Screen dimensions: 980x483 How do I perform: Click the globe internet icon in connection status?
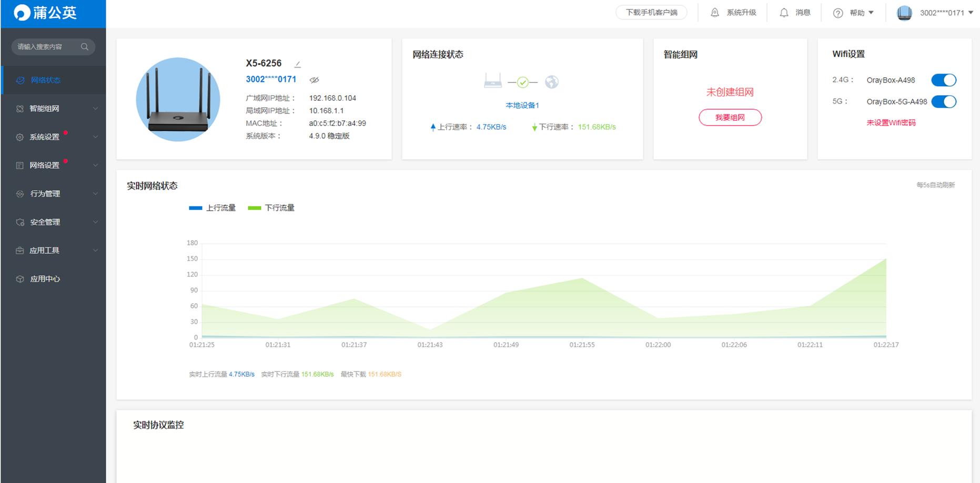(x=551, y=82)
